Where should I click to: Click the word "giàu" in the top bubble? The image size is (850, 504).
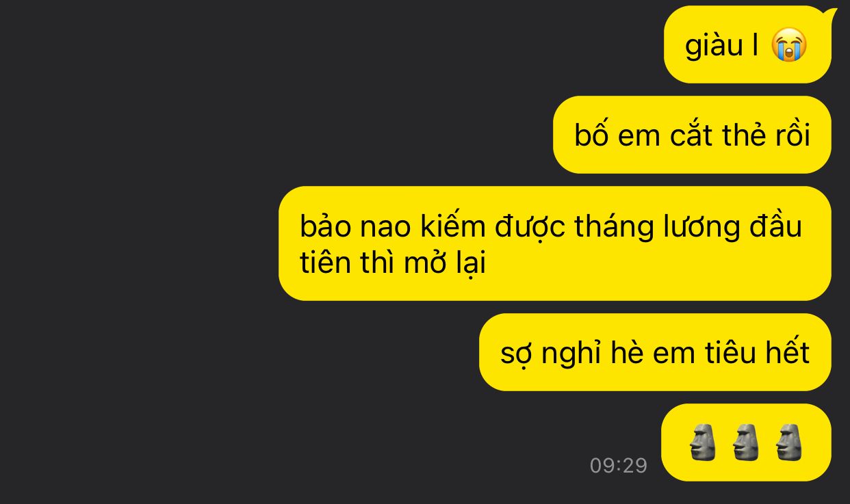click(x=714, y=46)
